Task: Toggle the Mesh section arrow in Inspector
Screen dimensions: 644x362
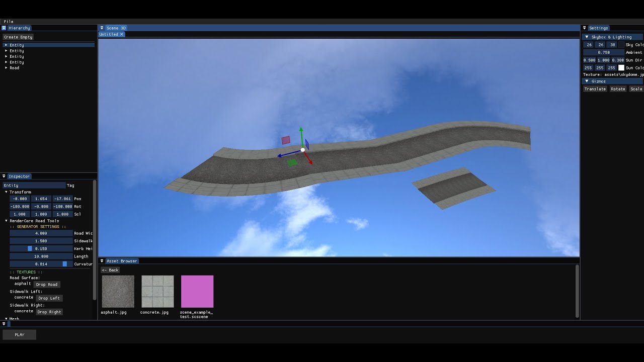Action: pyautogui.click(x=7, y=319)
